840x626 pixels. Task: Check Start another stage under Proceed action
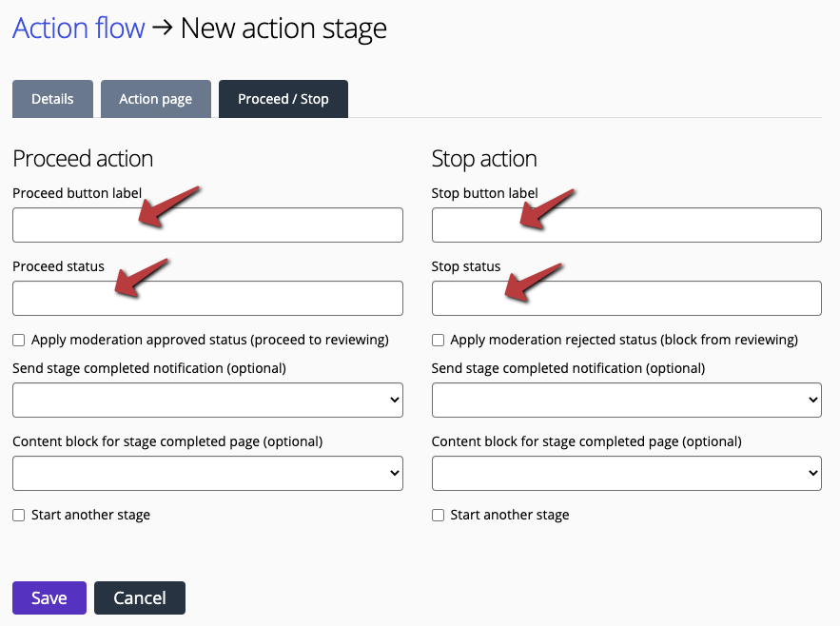(x=19, y=515)
